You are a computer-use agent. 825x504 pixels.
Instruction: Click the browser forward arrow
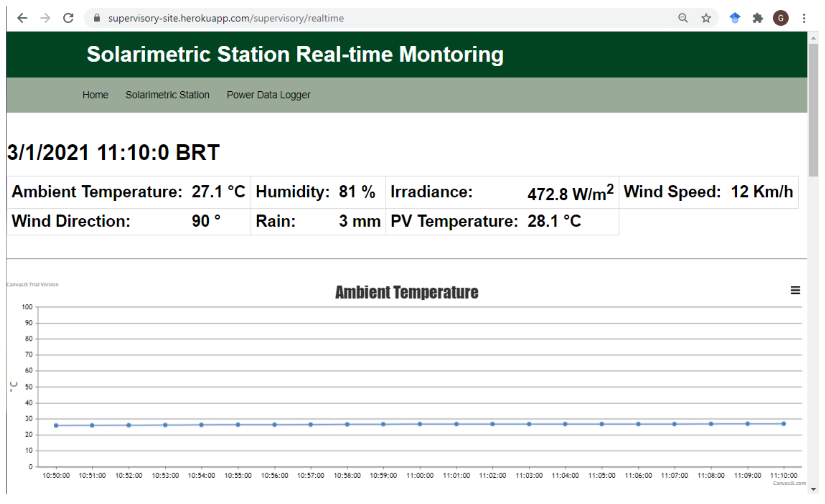pyautogui.click(x=45, y=18)
